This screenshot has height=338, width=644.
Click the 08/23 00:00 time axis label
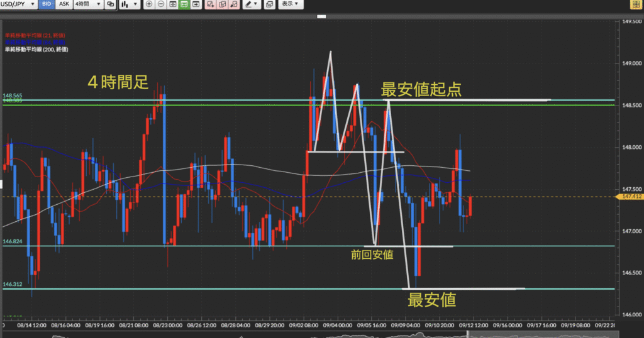[167, 325]
